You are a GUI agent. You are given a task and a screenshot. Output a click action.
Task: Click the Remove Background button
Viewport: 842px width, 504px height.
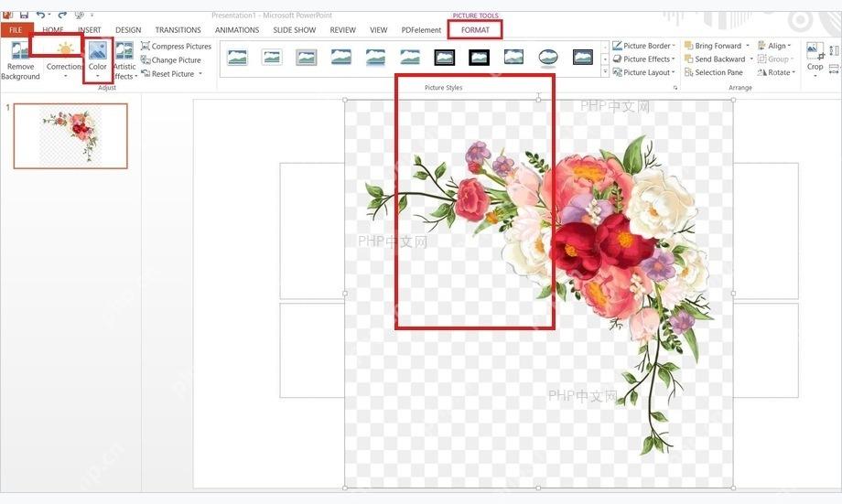coord(20,60)
